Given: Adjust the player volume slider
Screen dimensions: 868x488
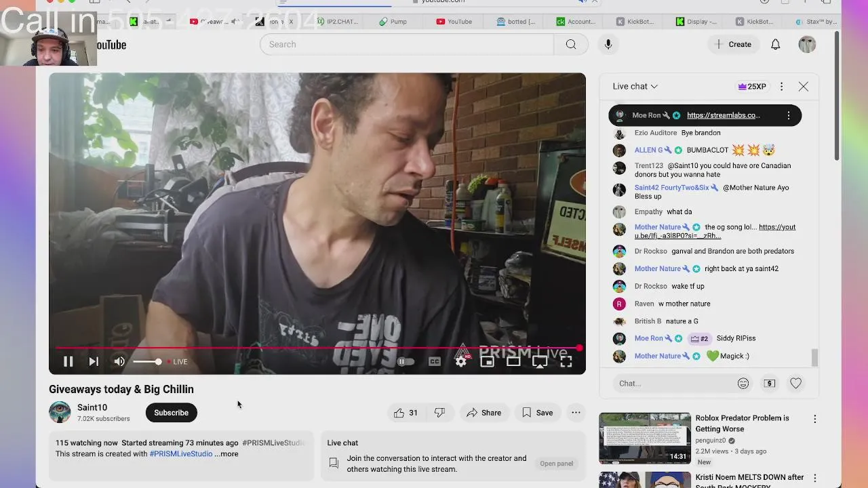Looking at the screenshot, I should (x=147, y=362).
